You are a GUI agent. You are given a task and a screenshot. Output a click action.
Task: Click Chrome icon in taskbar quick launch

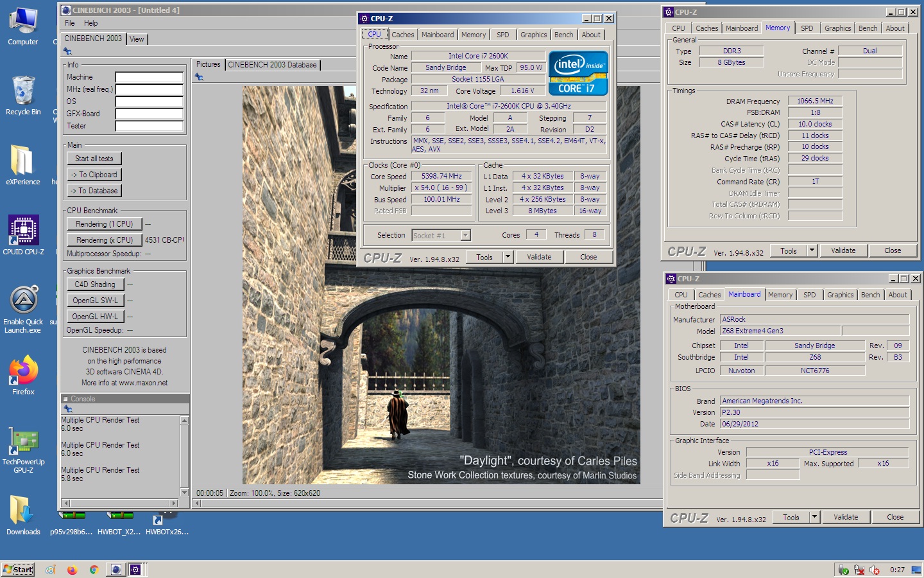pyautogui.click(x=94, y=570)
